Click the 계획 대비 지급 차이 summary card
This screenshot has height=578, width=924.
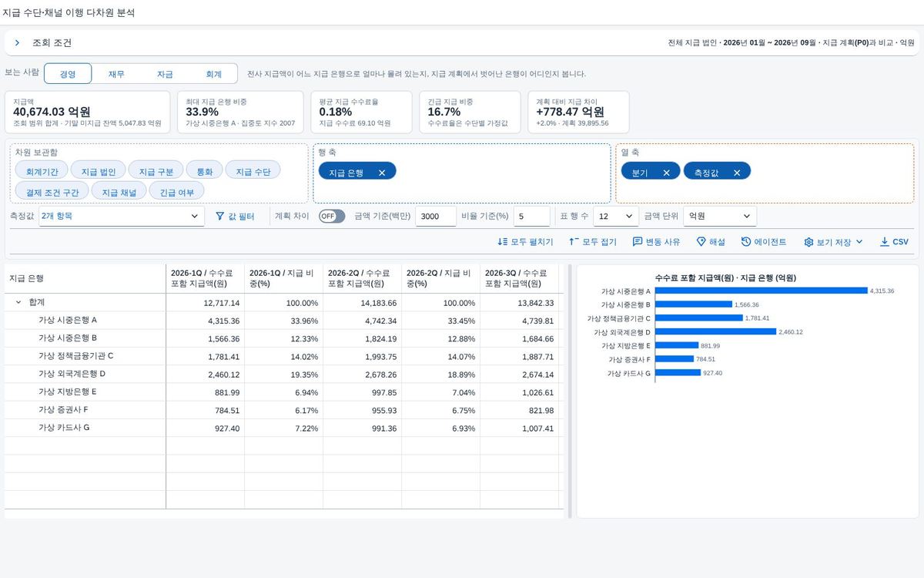578,112
